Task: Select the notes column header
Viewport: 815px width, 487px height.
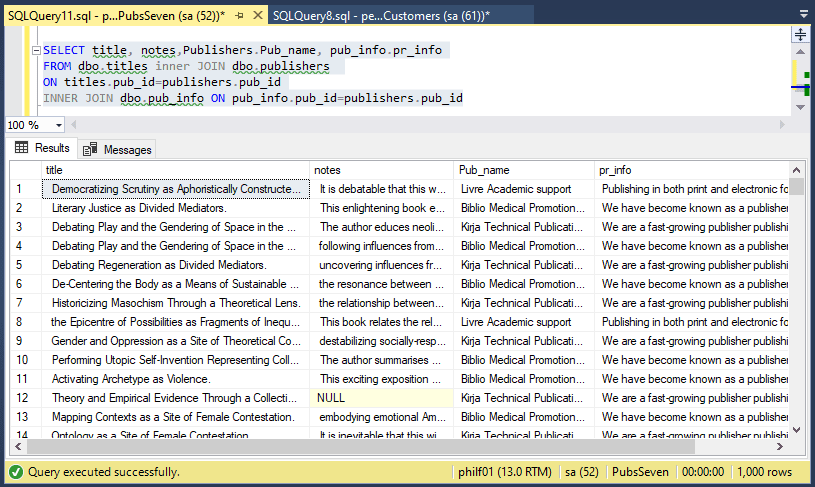Action: (382, 170)
